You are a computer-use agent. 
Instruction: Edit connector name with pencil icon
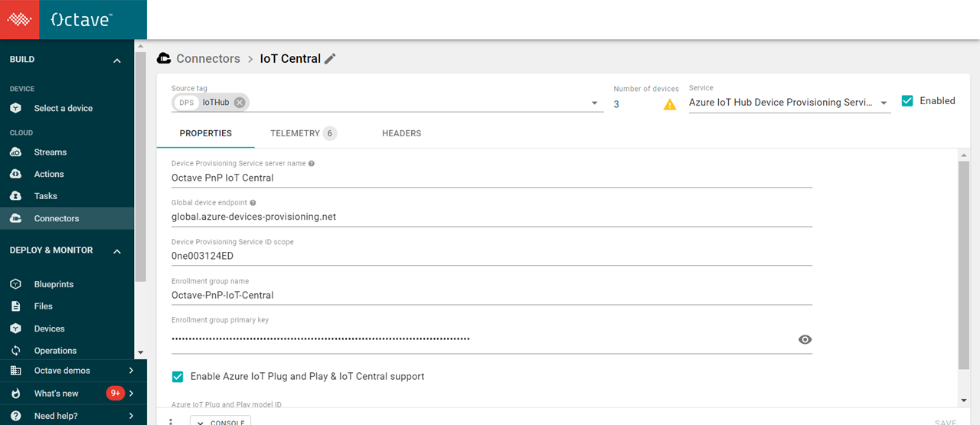(330, 59)
